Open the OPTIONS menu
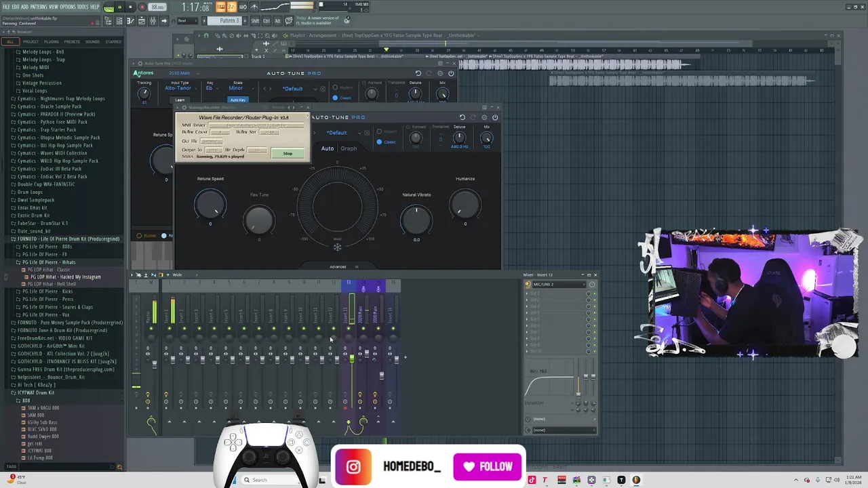 tap(68, 7)
